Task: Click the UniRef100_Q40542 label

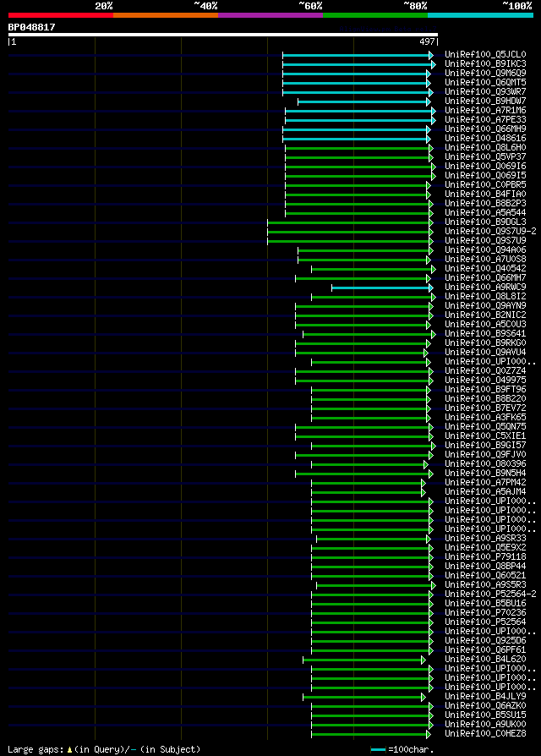Action: [x=485, y=269]
